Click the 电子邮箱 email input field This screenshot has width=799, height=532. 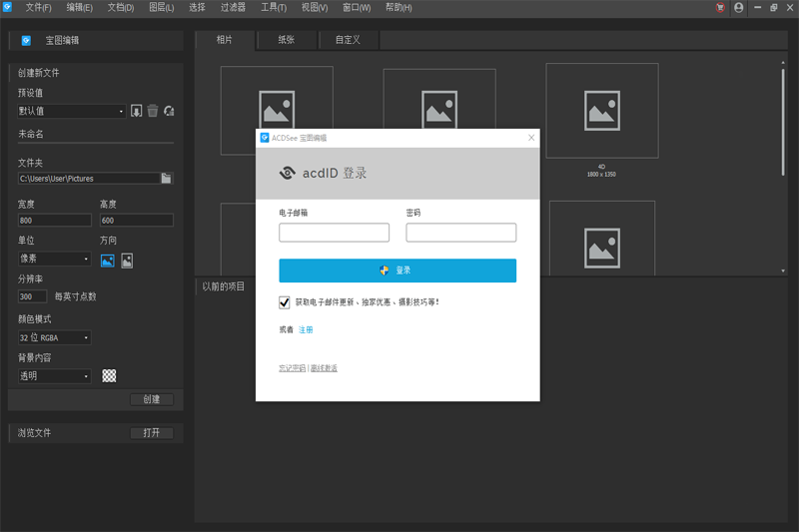click(x=334, y=233)
